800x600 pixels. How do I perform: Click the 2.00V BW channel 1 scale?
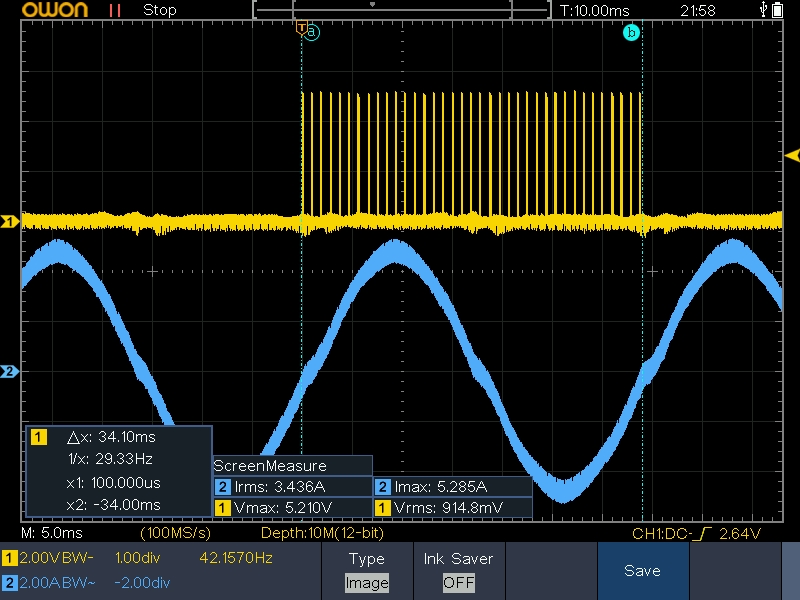click(x=57, y=558)
